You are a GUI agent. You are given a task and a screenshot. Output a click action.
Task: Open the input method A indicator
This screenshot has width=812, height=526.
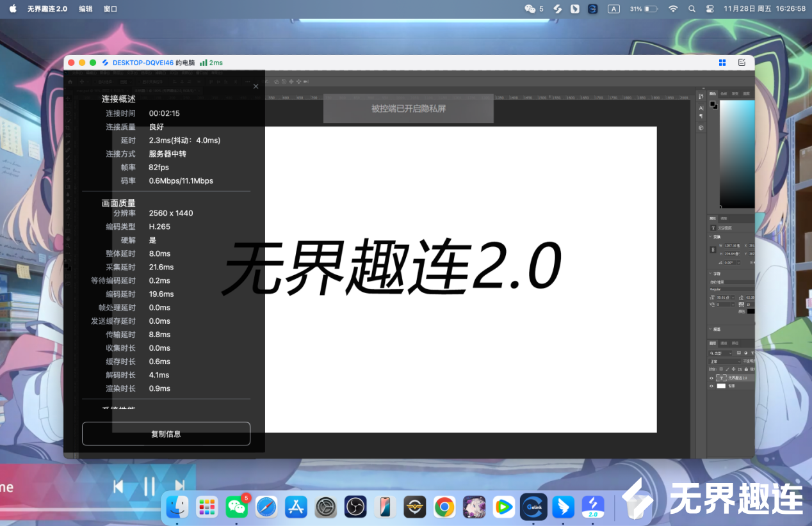pyautogui.click(x=613, y=9)
